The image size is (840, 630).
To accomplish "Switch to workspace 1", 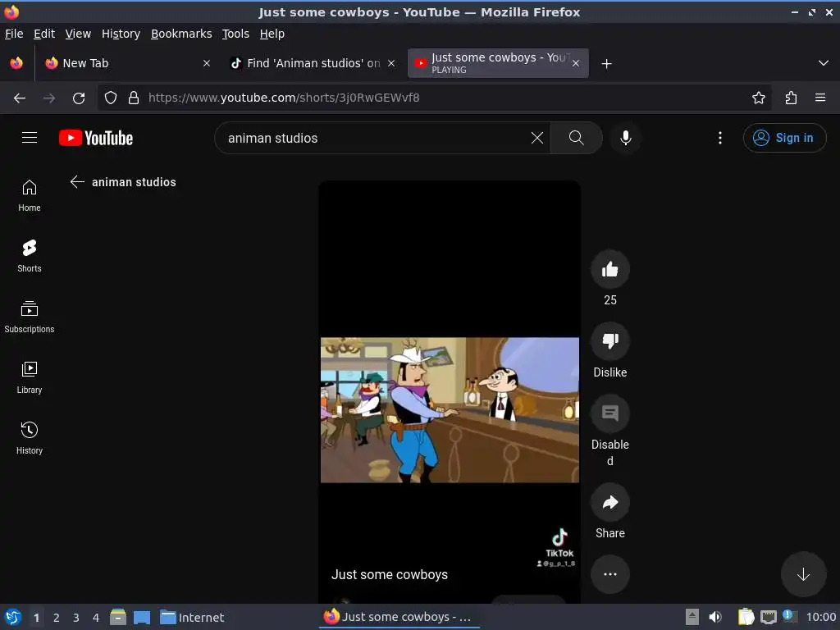I will 36,618.
